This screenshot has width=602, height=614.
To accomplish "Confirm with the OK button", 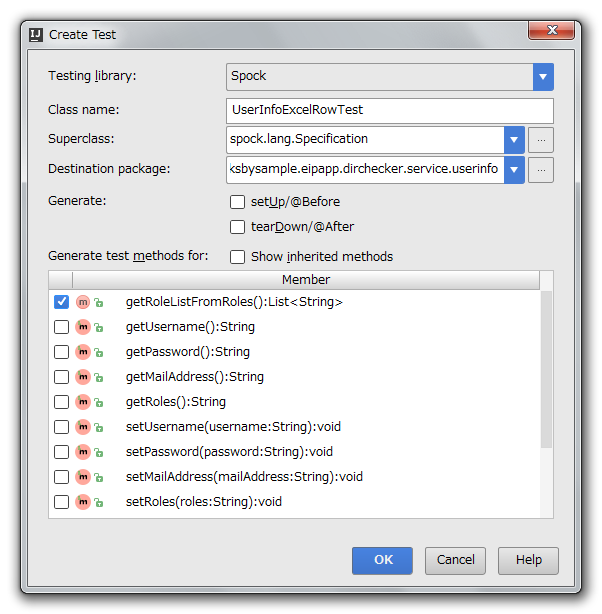I will (x=382, y=560).
